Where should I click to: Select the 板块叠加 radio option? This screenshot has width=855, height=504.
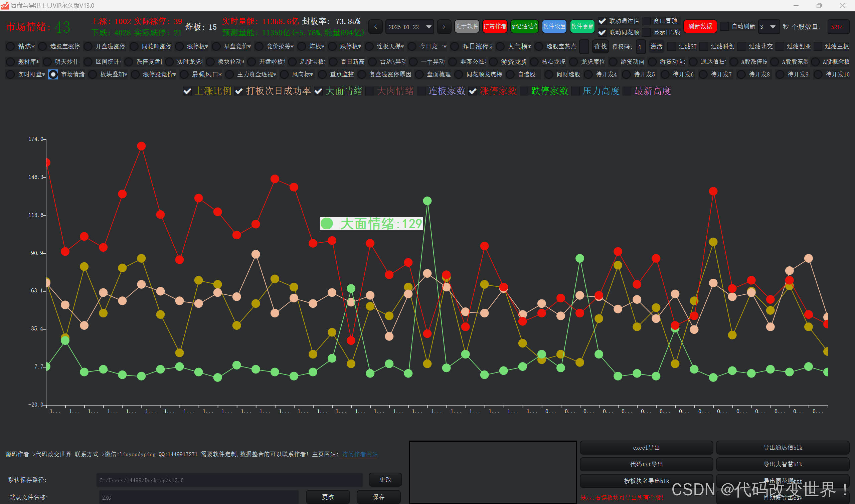pyautogui.click(x=93, y=74)
